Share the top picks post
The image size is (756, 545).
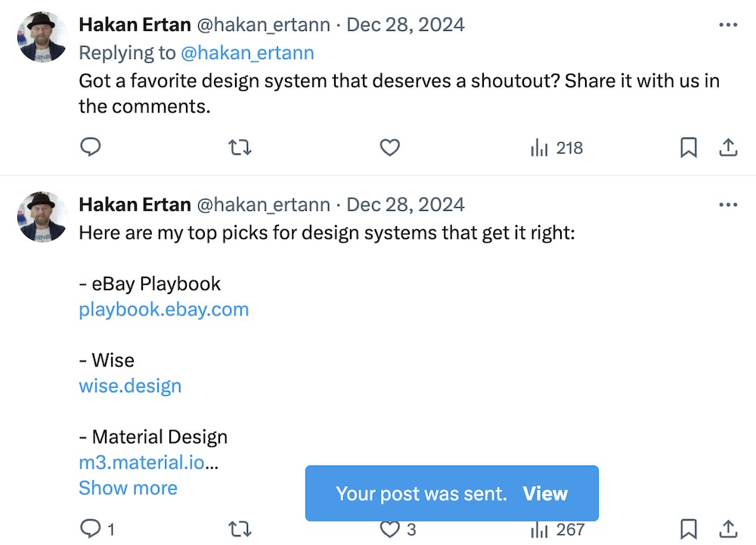tap(728, 529)
